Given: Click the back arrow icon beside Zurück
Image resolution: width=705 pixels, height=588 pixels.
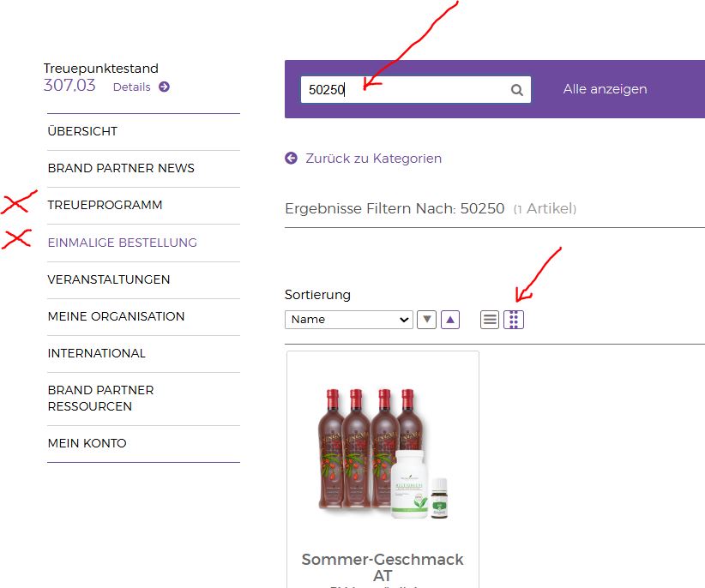Looking at the screenshot, I should (x=292, y=158).
